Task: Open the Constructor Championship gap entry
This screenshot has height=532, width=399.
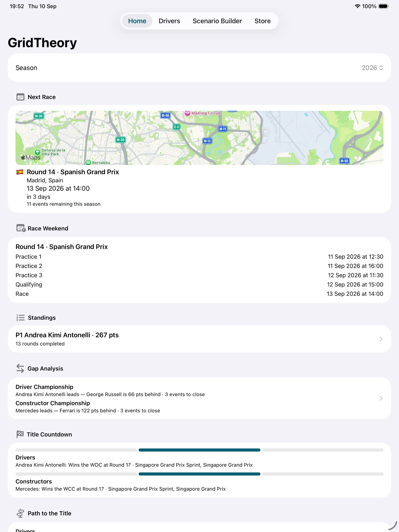Action: pos(88,407)
